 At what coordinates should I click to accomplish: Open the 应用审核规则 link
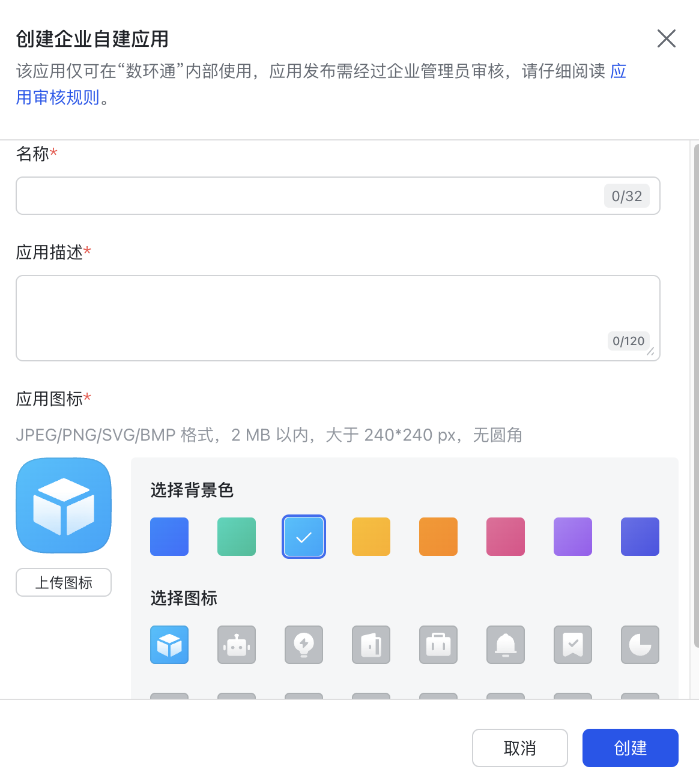58,97
